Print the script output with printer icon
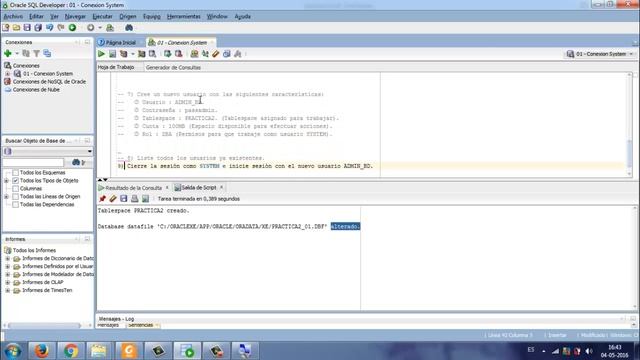Image resolution: width=640 pixels, height=360 pixels. (x=134, y=199)
